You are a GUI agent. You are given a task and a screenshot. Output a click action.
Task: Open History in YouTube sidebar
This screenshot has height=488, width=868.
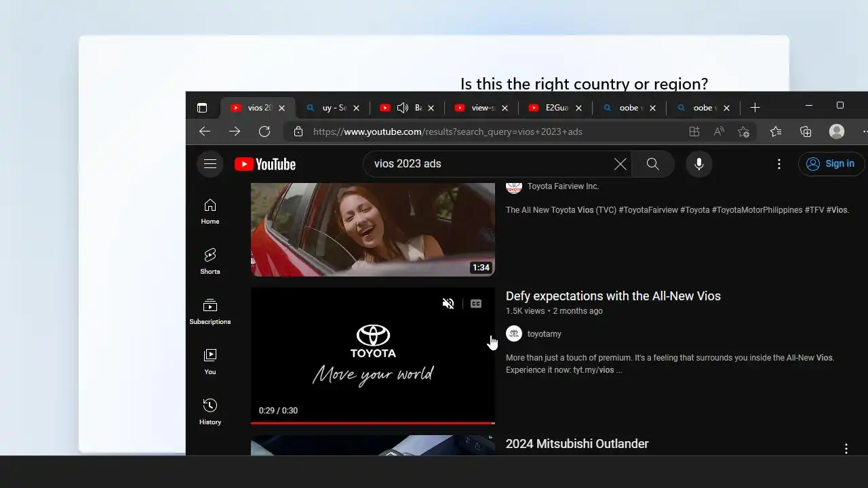coord(210,412)
